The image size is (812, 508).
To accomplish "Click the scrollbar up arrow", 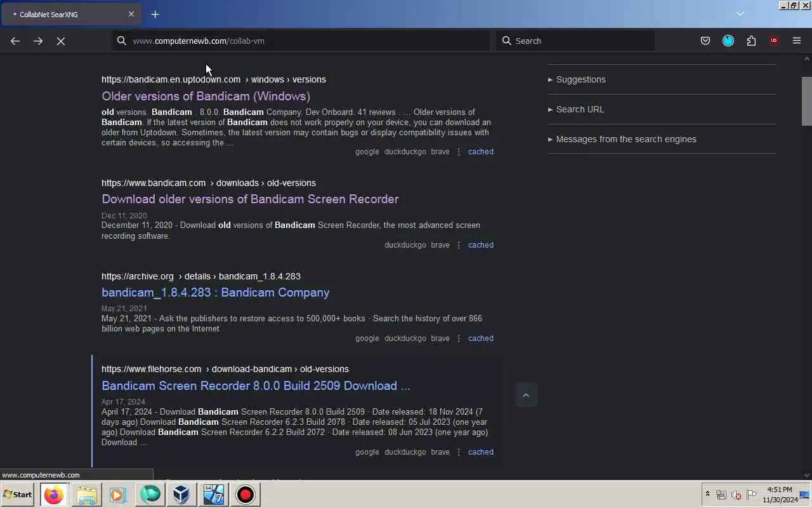I will [x=807, y=58].
